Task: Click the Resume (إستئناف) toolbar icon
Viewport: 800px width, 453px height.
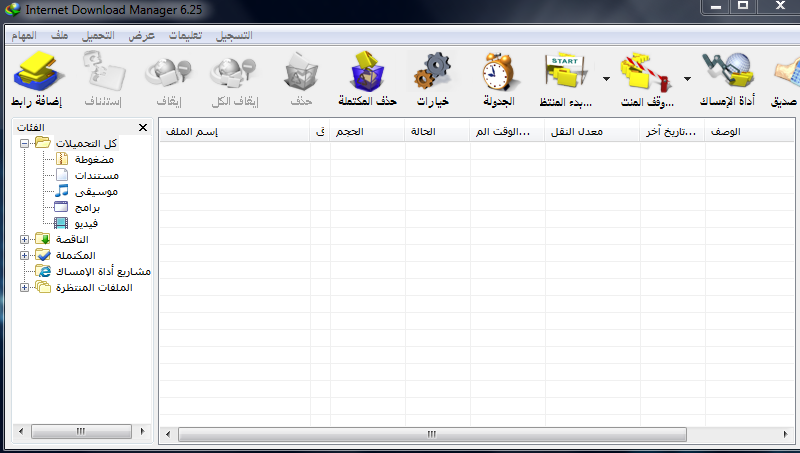Action: pos(104,71)
